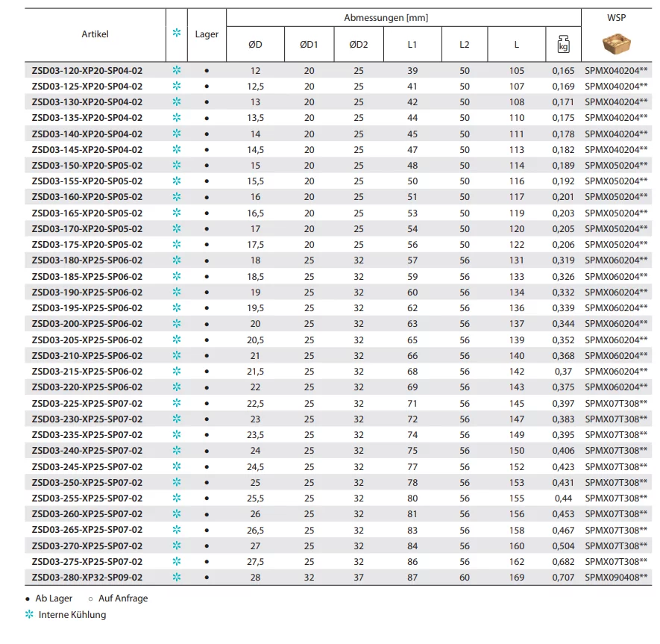This screenshot has height=644, width=660.
Task: Click cooling icon for ZSD03-225-XP25-SP07-02
Action: [x=177, y=403]
